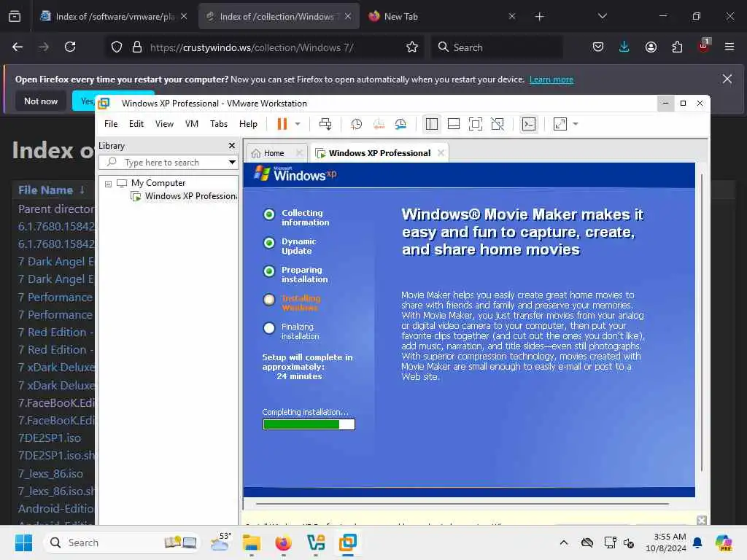Open the Library search filter dropdown

[232, 163]
